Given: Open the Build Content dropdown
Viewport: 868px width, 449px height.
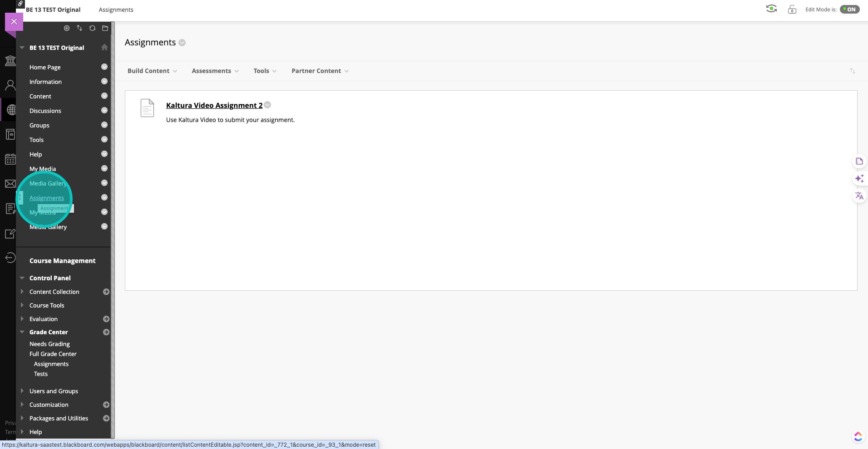Looking at the screenshot, I should pyautogui.click(x=152, y=71).
